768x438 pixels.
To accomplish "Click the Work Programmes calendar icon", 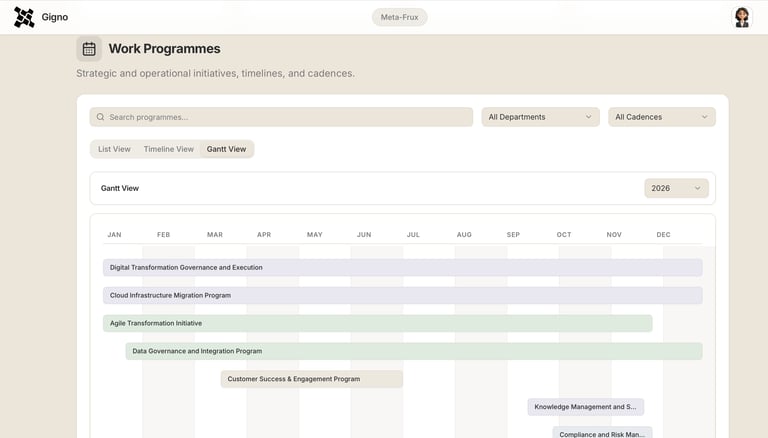I will [x=89, y=49].
